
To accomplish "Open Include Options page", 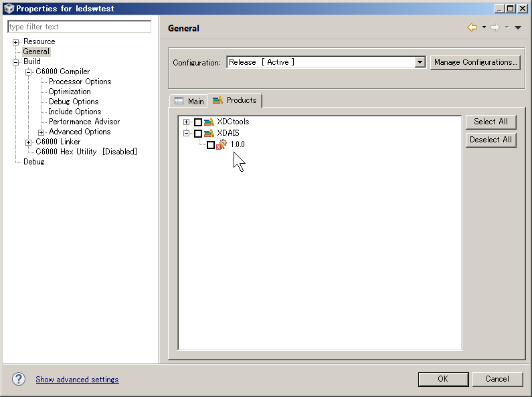I will tap(75, 112).
